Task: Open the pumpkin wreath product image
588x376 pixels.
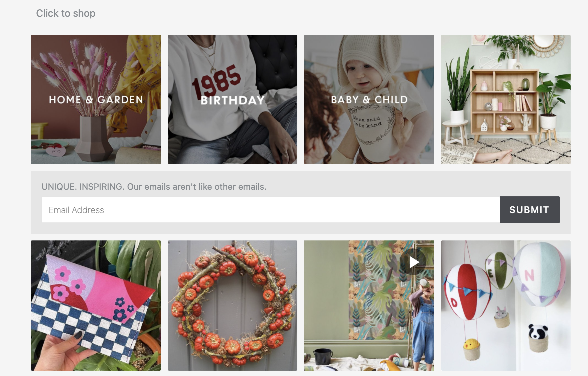Action: click(x=233, y=306)
